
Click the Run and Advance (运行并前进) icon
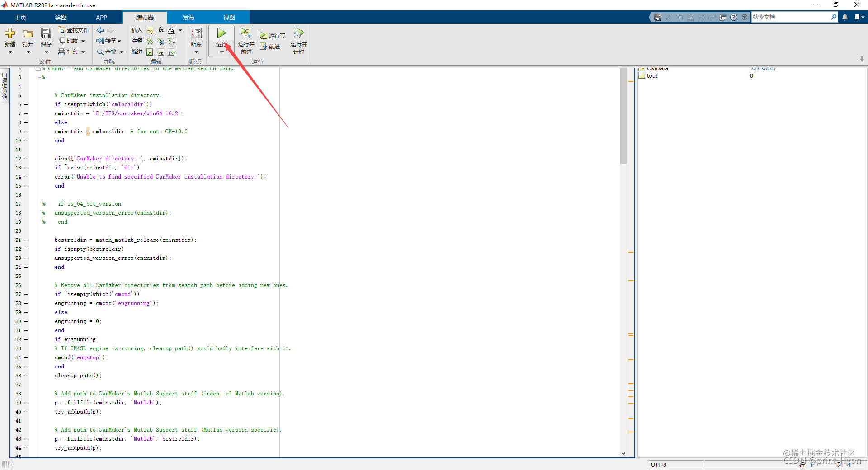246,33
